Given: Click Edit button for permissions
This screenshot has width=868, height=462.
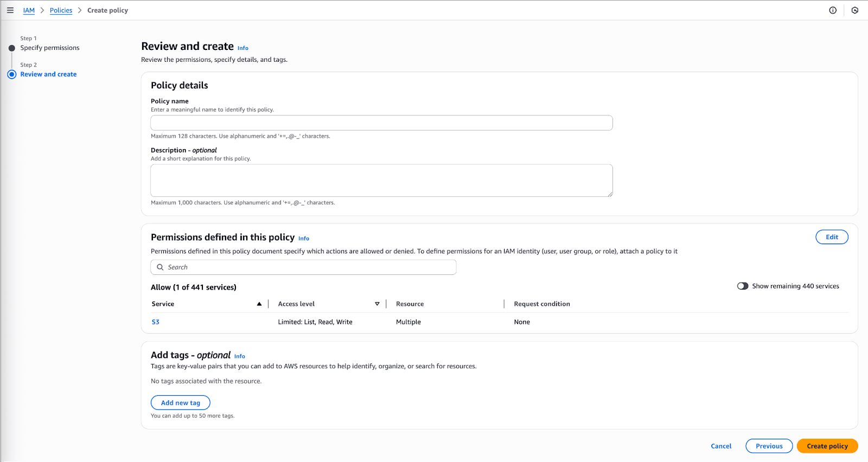Looking at the screenshot, I should pyautogui.click(x=832, y=237).
